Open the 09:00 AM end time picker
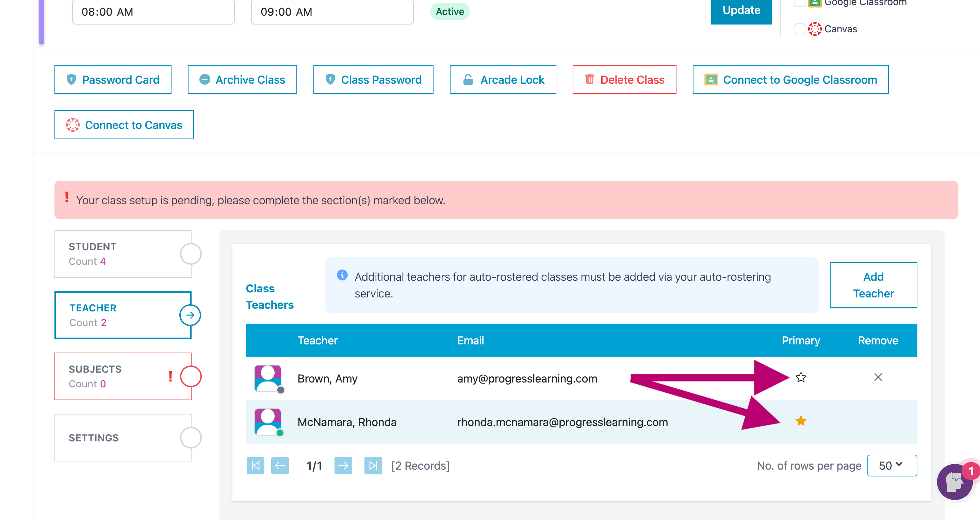This screenshot has width=980, height=520. [332, 12]
